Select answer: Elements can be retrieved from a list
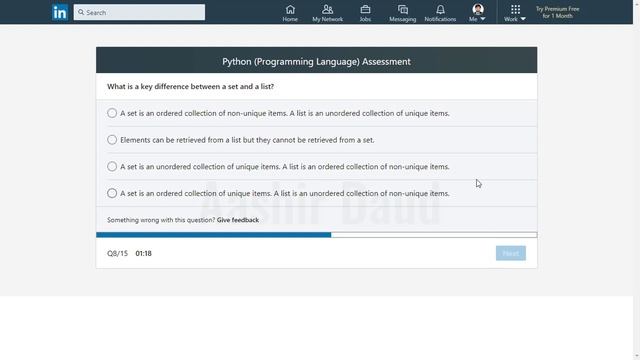Image resolution: width=640 pixels, height=360 pixels. coord(112,140)
